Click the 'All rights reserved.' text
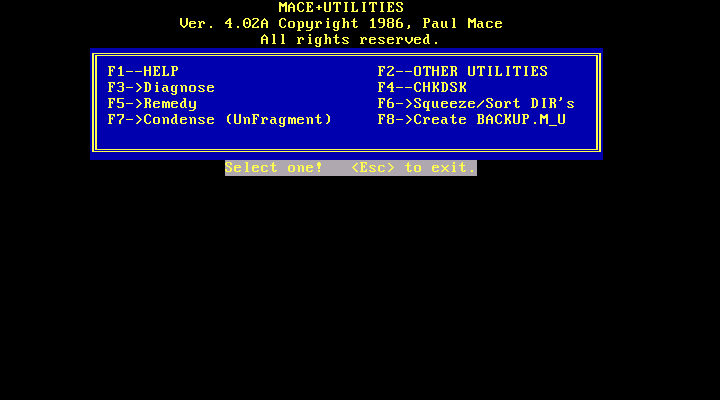This screenshot has height=400, width=720. pos(350,39)
